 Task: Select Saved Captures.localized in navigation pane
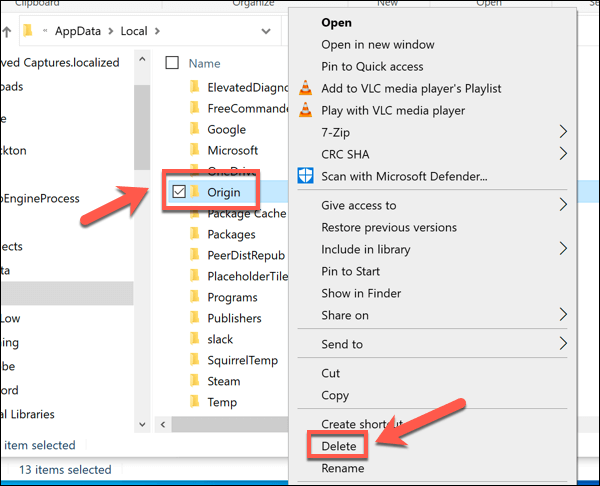click(x=60, y=62)
